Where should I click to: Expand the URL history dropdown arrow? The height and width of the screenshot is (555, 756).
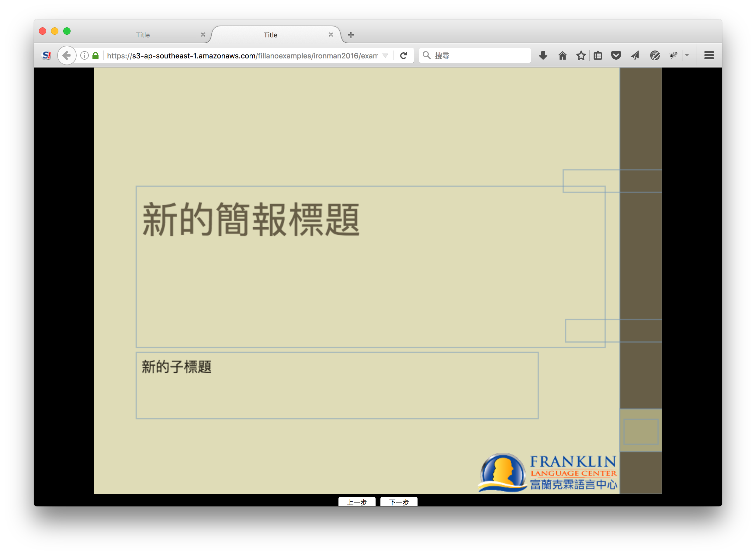click(x=385, y=55)
